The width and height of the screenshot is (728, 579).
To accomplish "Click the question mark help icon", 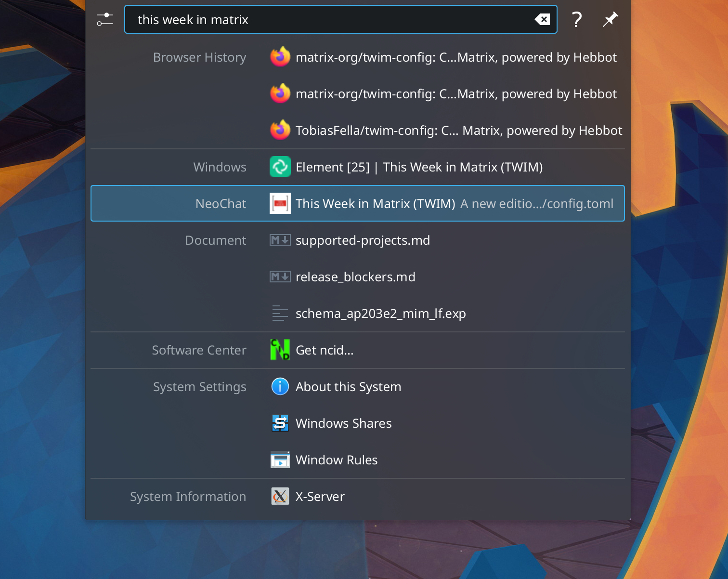I will 576,20.
